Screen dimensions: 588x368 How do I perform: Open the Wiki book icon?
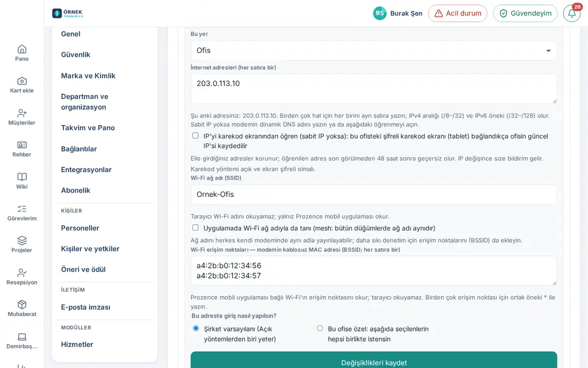(22, 177)
